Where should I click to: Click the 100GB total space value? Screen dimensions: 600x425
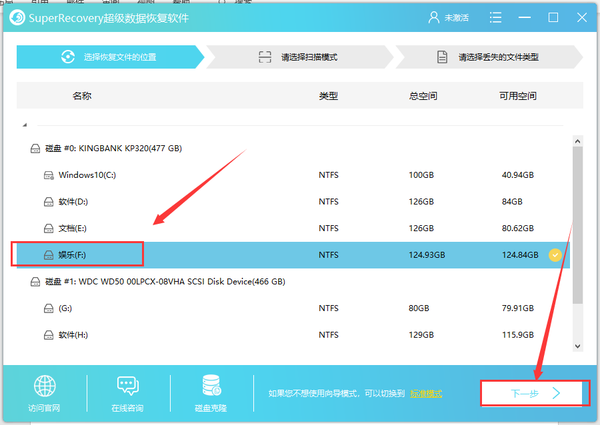click(x=421, y=175)
